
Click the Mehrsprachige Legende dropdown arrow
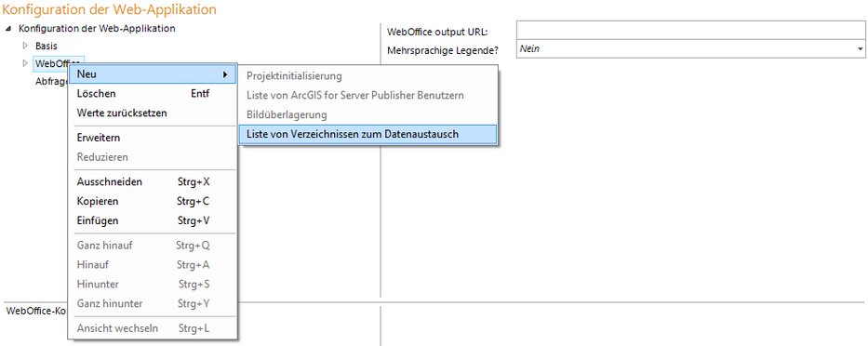click(x=861, y=49)
